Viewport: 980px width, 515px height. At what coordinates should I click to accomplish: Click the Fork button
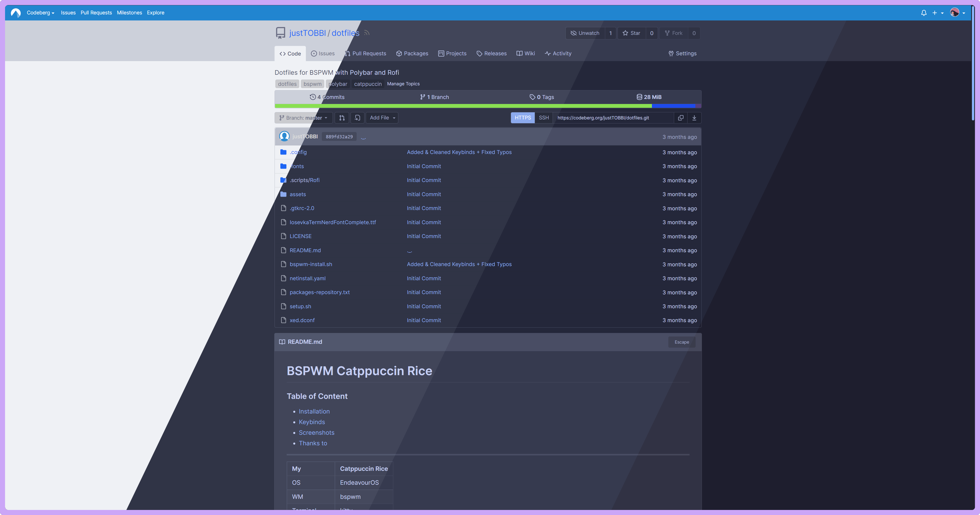674,33
